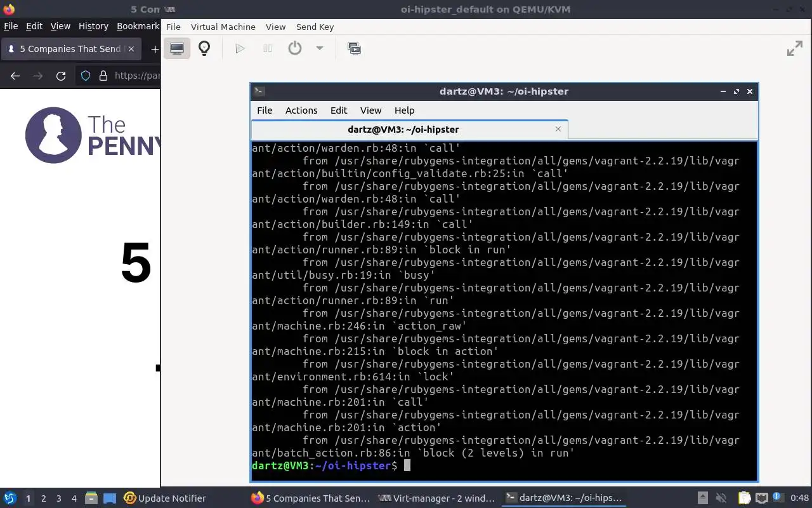Open Firefox File menu

pos(11,26)
